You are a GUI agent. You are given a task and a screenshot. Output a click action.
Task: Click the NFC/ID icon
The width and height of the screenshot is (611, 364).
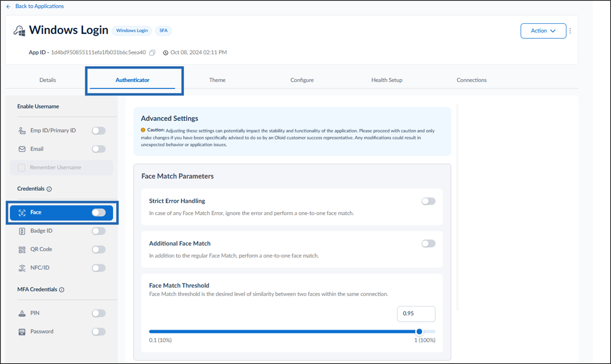22,268
